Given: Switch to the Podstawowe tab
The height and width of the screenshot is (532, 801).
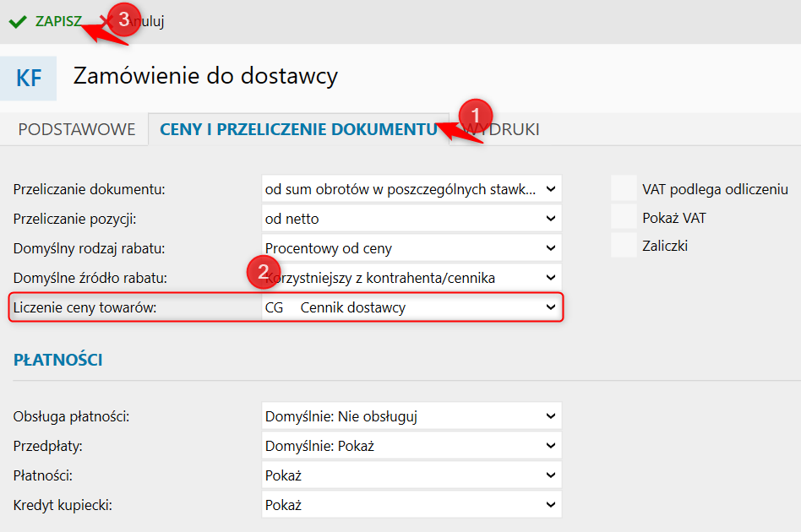Looking at the screenshot, I should coord(76,129).
